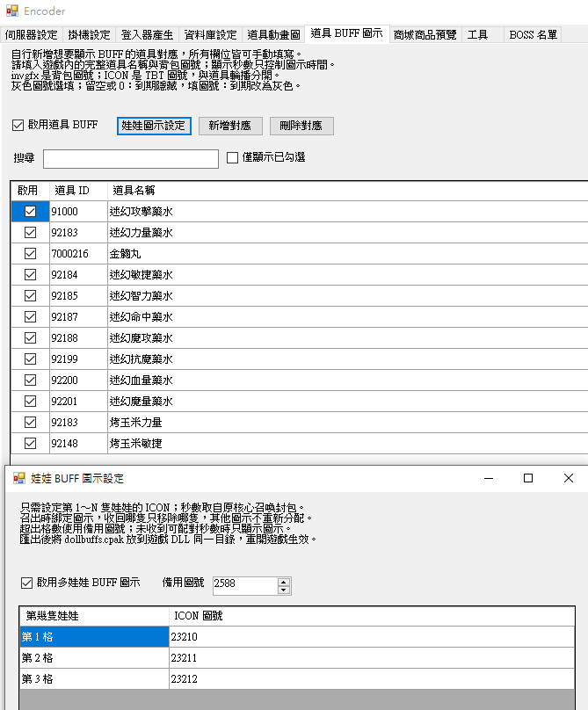Uncheck the row for item 91000
The width and height of the screenshot is (588, 710).
tap(31, 212)
